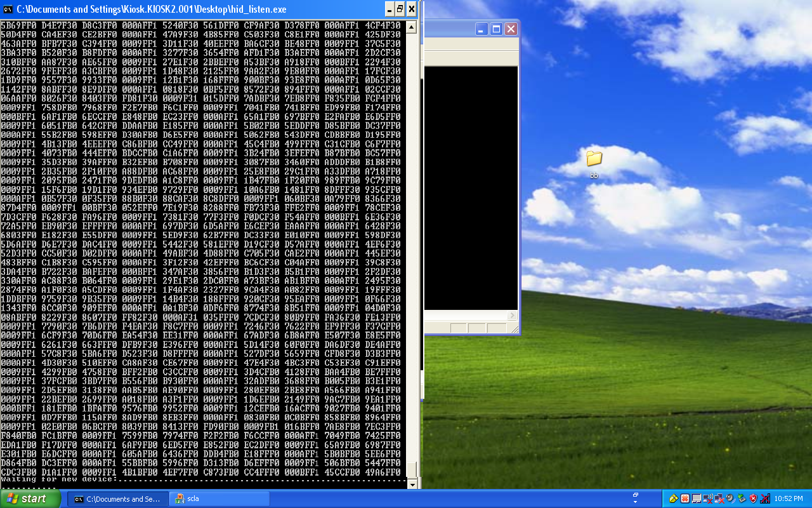Click the yellow tag tray icon
The height and width of the screenshot is (508, 812).
(x=674, y=498)
